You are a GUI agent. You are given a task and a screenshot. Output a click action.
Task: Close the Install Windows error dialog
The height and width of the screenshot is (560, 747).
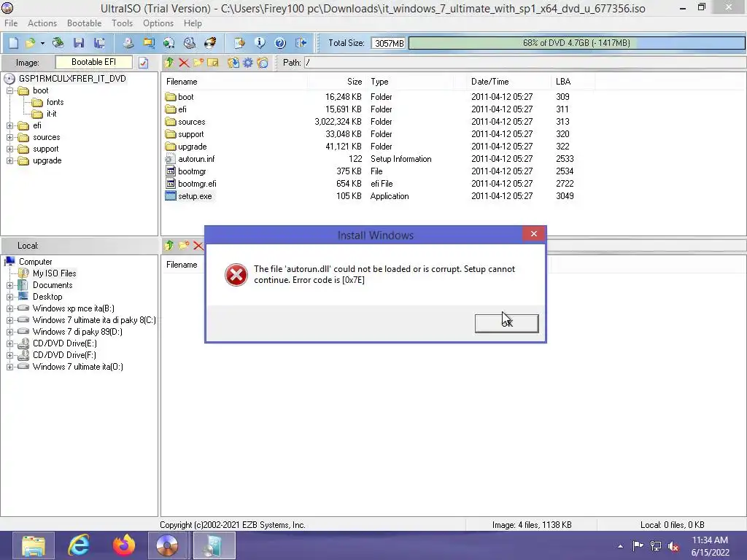tap(533, 234)
